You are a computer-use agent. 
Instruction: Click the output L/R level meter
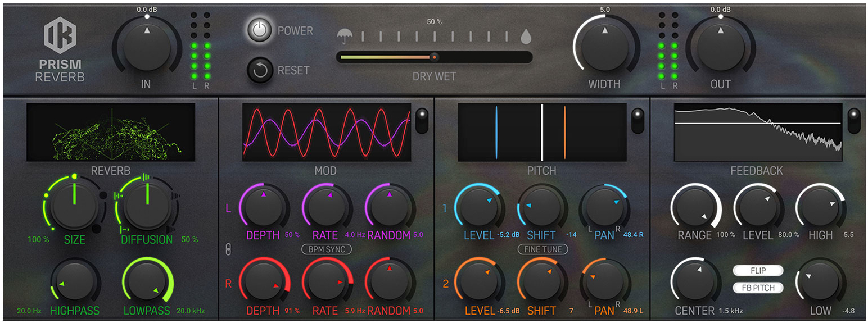pyautogui.click(x=668, y=51)
